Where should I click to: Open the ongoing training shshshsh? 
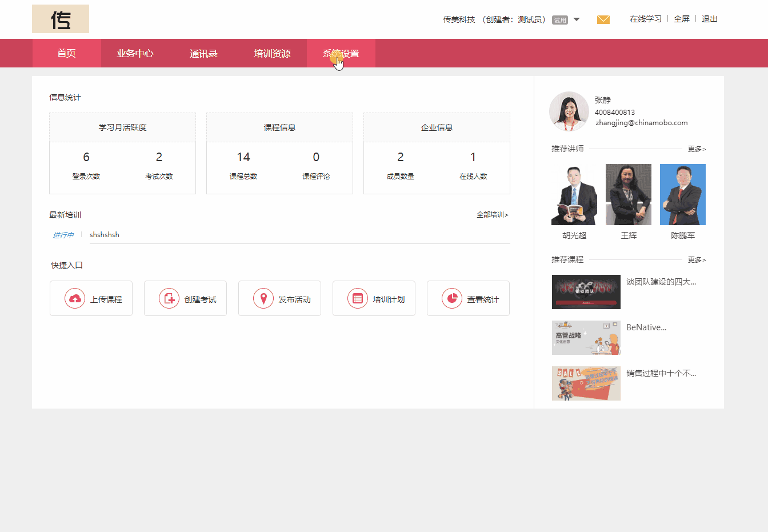click(x=105, y=234)
